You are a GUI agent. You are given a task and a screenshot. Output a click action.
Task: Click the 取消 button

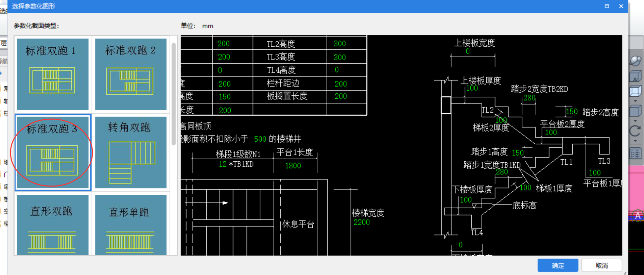[602, 265]
